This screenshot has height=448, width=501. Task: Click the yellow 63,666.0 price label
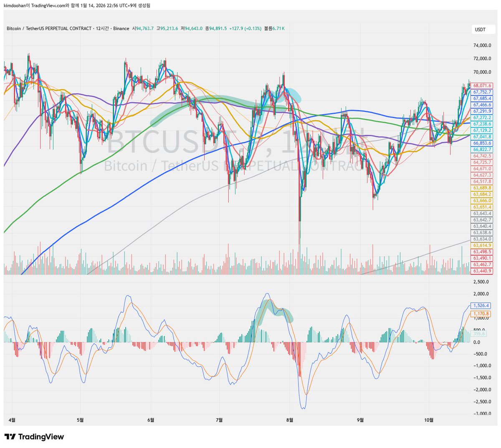click(482, 201)
